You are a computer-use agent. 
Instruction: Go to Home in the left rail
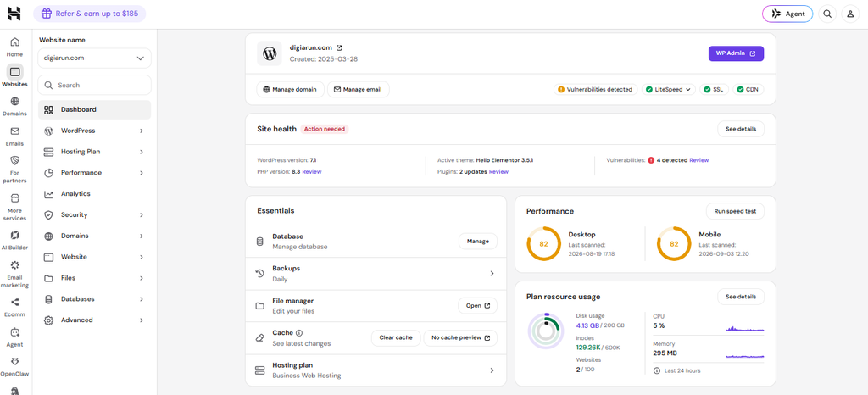tap(15, 47)
